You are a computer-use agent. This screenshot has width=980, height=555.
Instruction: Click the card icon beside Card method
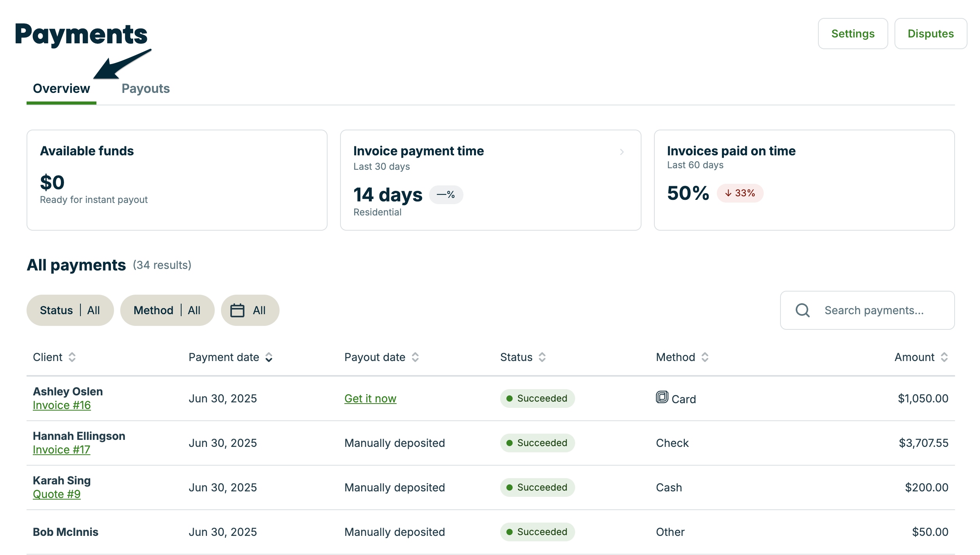coord(662,397)
